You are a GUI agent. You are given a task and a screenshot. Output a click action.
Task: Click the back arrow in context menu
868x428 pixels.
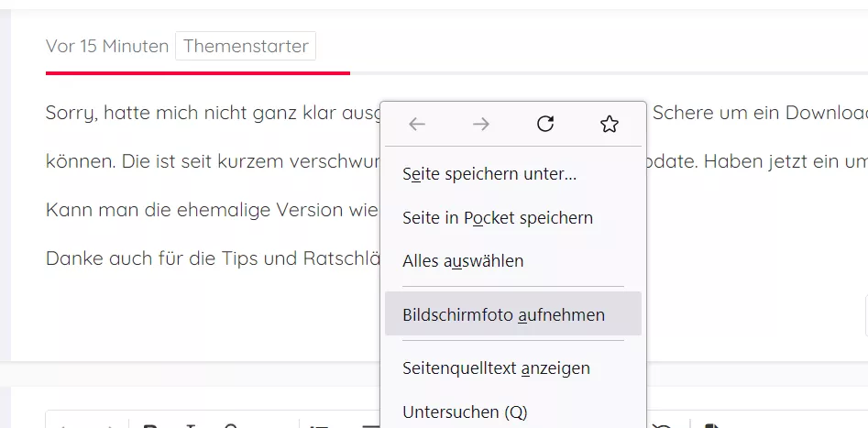pos(417,124)
